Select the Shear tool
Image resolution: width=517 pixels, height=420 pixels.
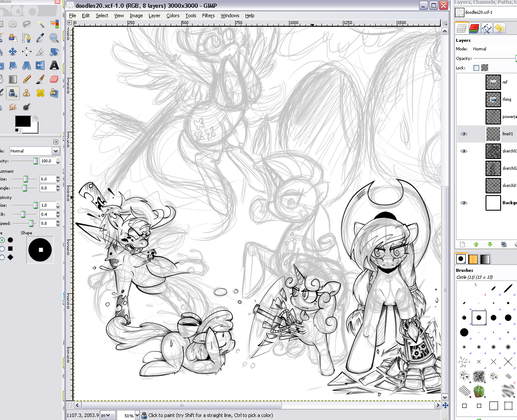click(x=13, y=65)
